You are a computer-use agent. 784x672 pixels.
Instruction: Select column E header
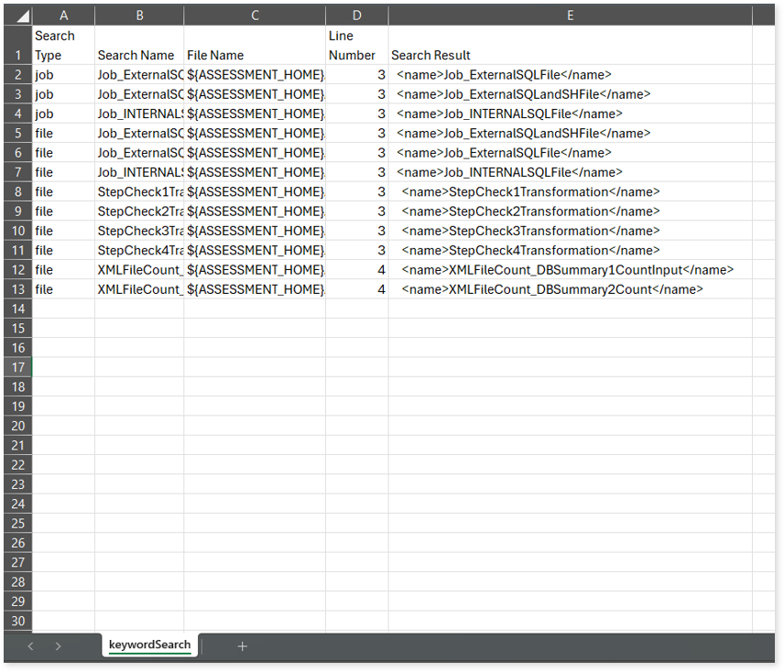pyautogui.click(x=570, y=16)
